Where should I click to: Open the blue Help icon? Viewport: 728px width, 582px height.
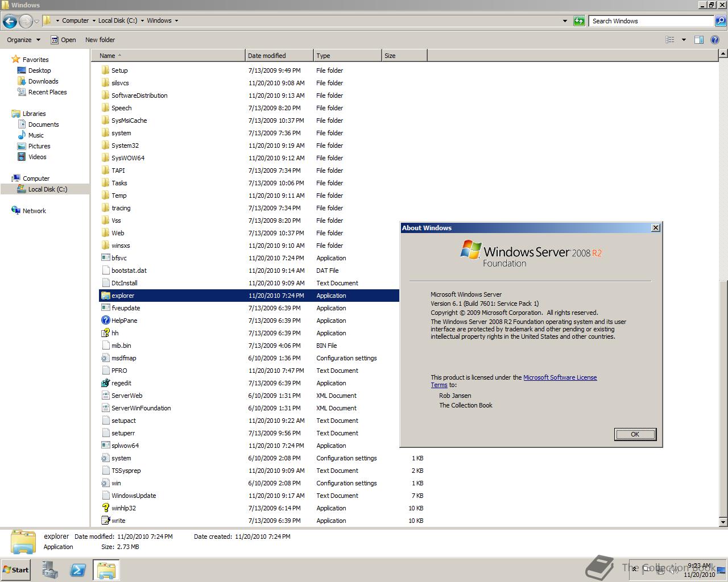tap(716, 40)
